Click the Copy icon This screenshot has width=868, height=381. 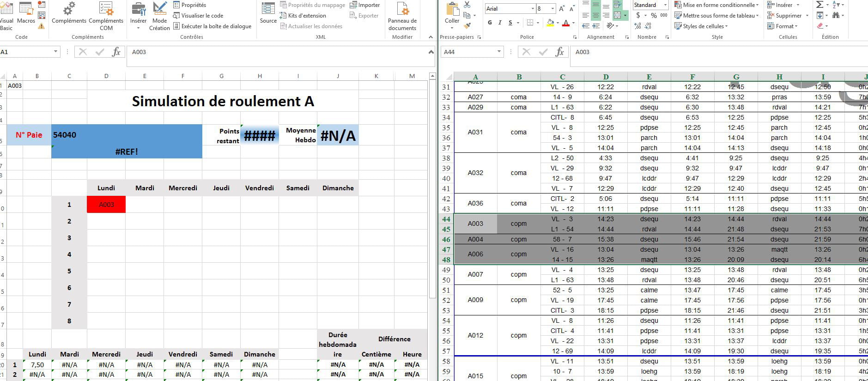coord(467,16)
